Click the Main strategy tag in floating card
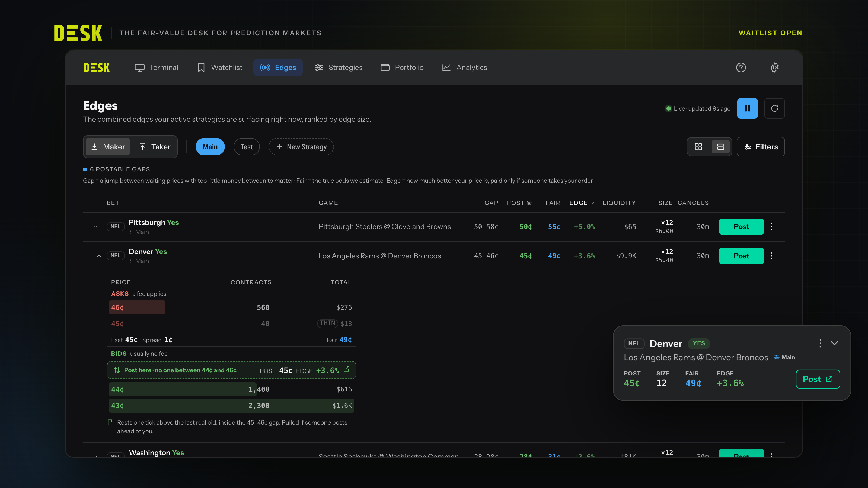This screenshot has height=488, width=868. point(785,357)
